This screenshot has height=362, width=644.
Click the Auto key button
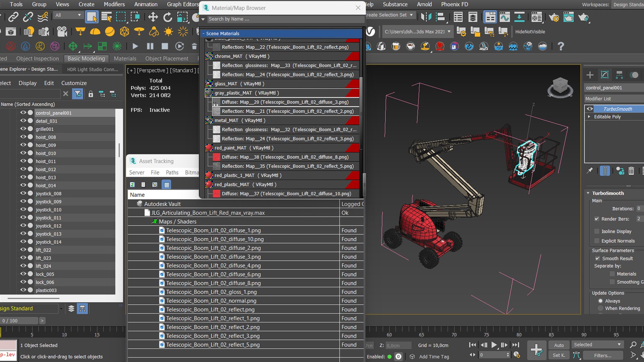[559, 345]
